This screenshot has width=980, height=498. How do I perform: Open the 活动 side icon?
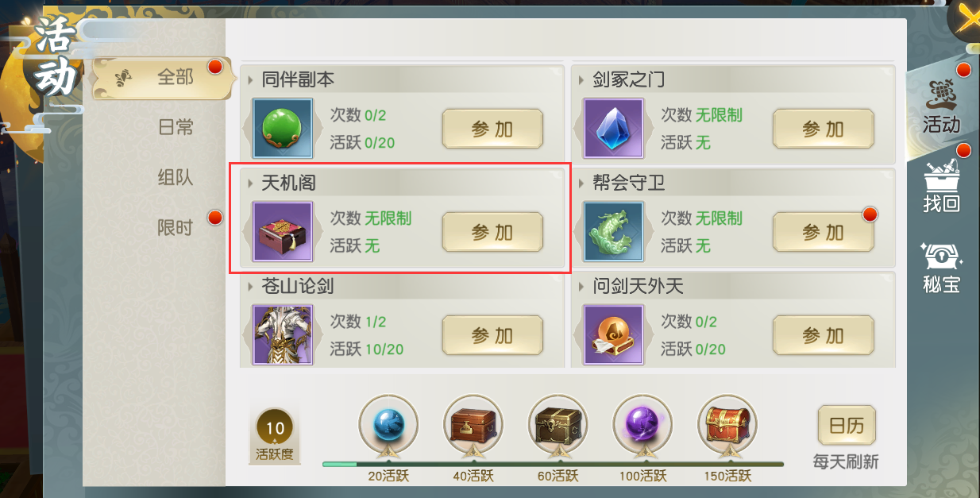(942, 106)
